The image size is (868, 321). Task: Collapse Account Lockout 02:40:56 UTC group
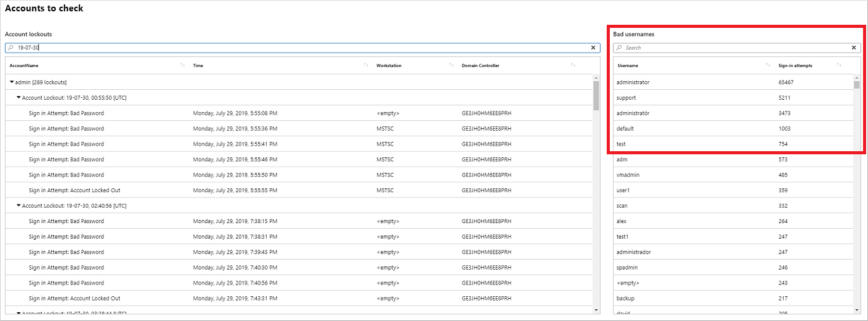[x=19, y=205]
